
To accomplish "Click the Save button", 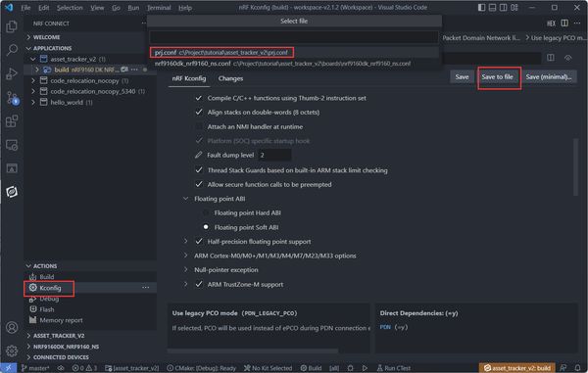I will [462, 77].
